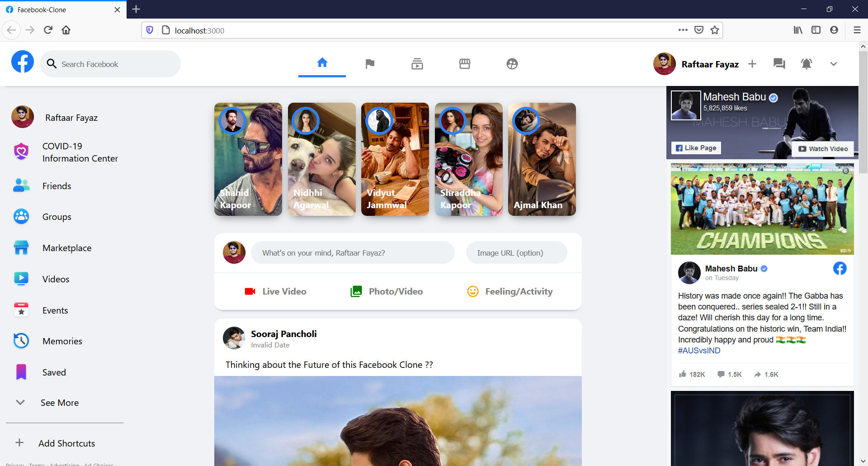View Shahid Kapoor's story
The height and width of the screenshot is (466, 868).
point(248,159)
